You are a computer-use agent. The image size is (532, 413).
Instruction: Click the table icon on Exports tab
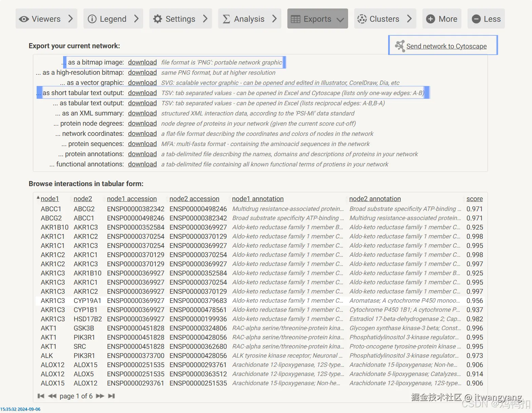296,19
